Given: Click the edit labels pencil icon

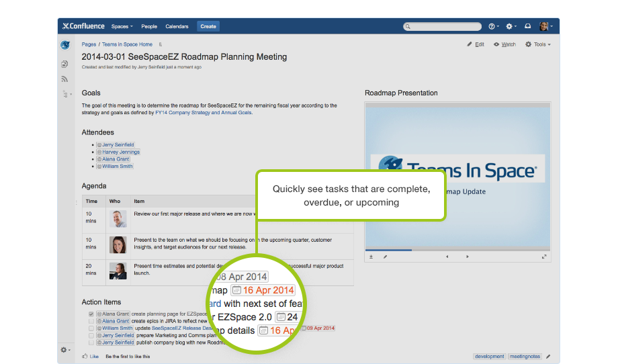Looking at the screenshot, I should 548,356.
